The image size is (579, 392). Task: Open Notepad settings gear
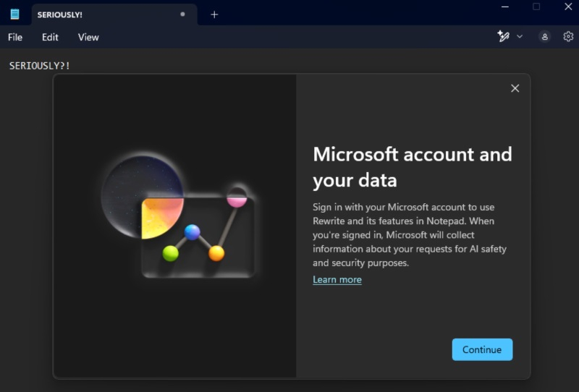568,36
